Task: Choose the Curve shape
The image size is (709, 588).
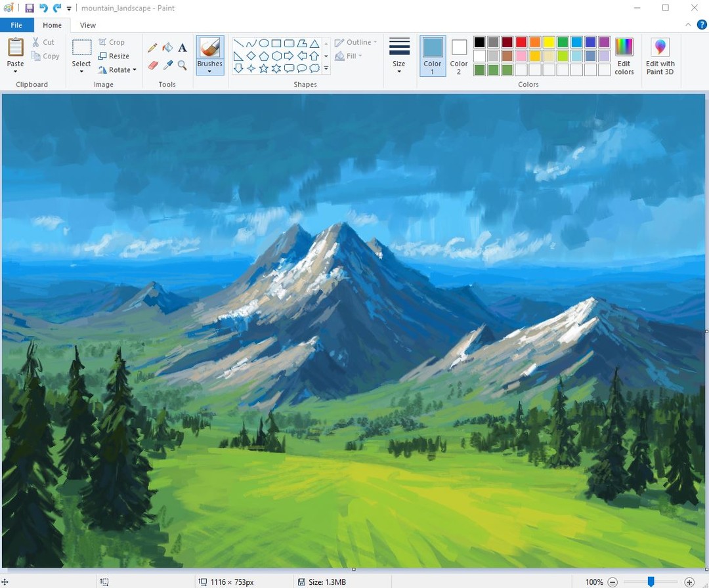Action: click(x=251, y=43)
